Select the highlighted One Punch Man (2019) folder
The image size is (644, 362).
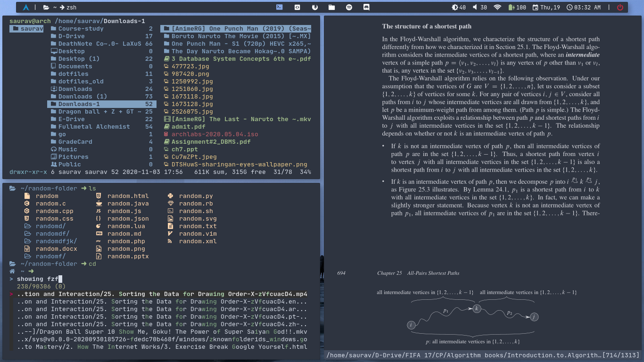coord(236,29)
